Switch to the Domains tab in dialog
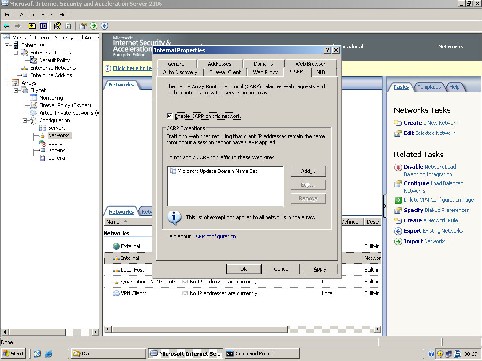Image resolution: width=482 pixels, height=361 pixels. (x=263, y=64)
